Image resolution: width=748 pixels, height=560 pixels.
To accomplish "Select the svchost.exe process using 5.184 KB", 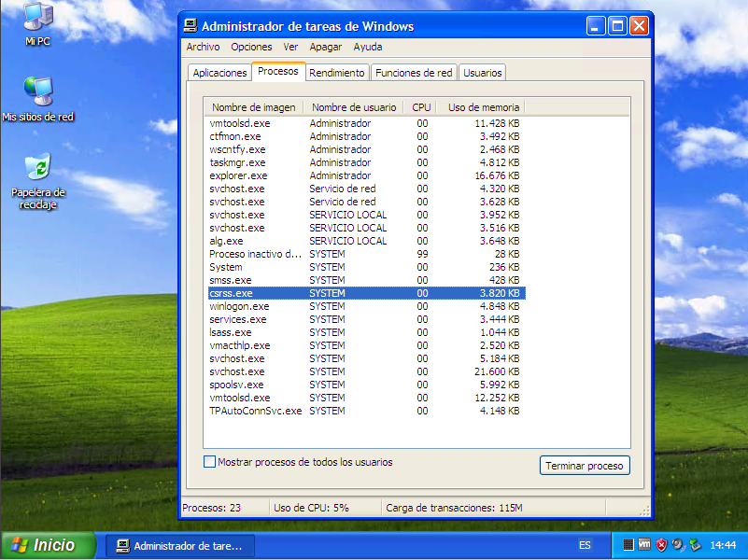I will click(x=366, y=358).
